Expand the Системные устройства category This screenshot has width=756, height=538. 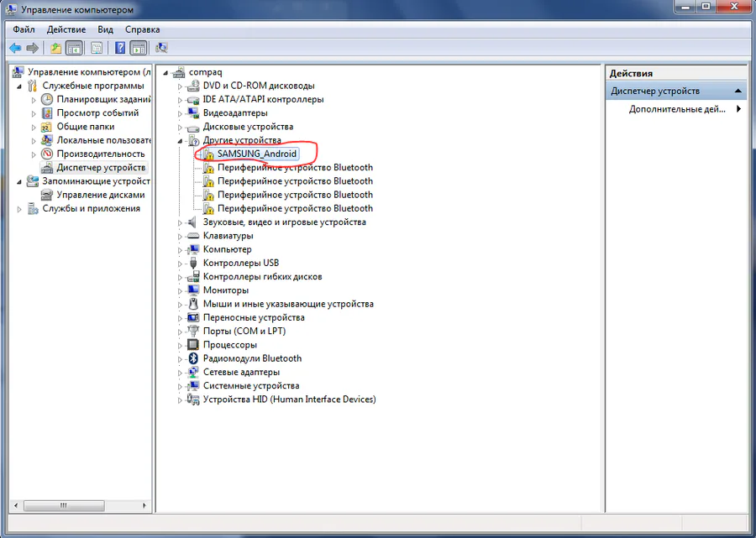[180, 386]
